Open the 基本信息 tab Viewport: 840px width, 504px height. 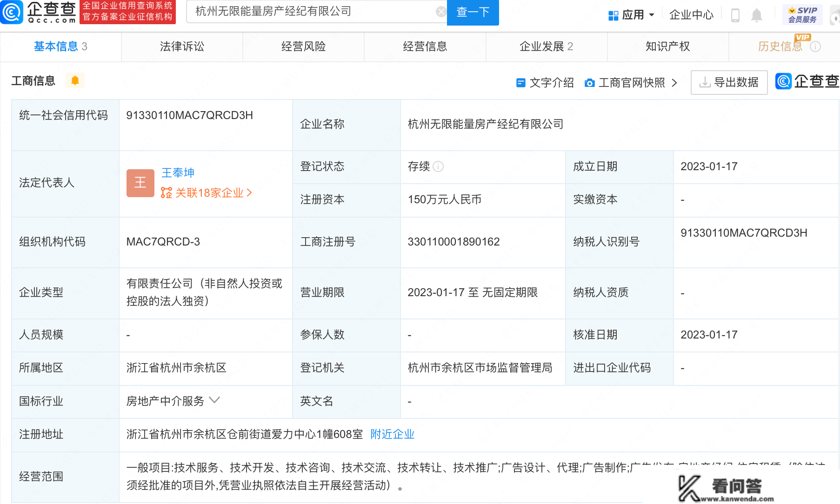60,46
